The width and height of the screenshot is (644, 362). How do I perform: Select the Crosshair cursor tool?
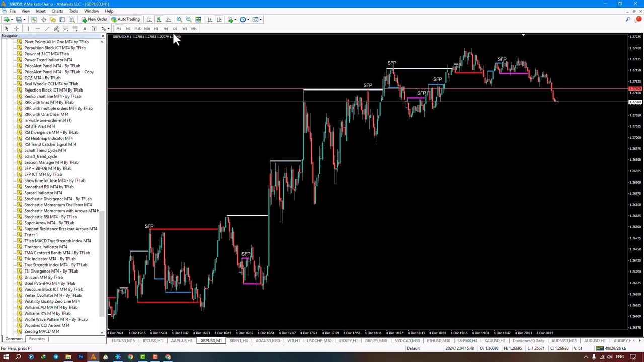[x=16, y=29]
